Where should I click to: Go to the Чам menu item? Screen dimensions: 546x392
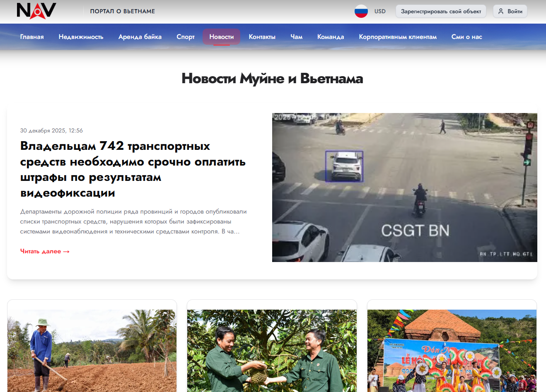296,37
